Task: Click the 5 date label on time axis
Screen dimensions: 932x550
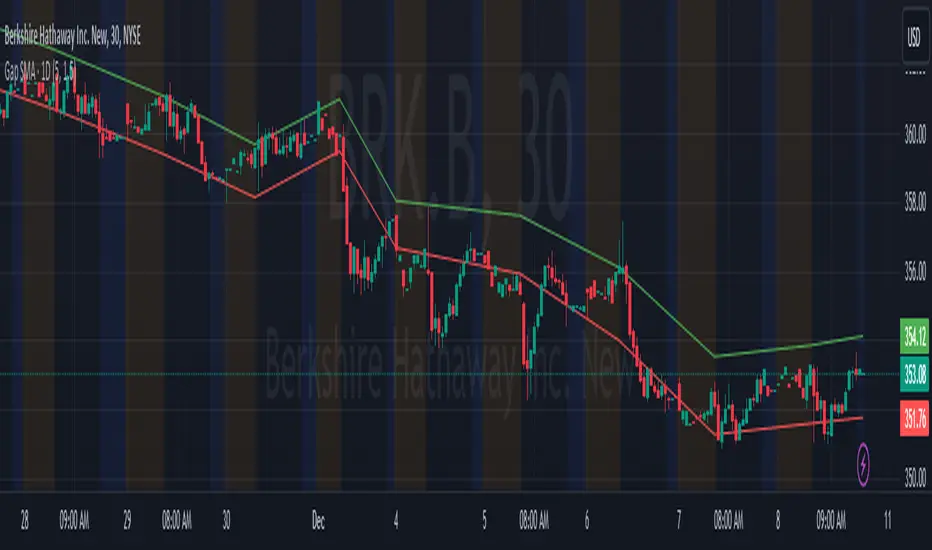Action: pos(484,521)
